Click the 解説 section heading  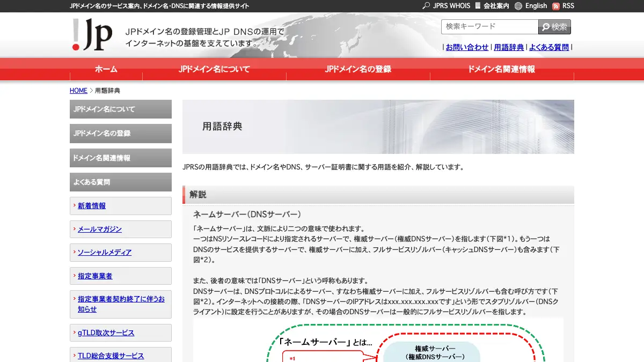[378, 195]
